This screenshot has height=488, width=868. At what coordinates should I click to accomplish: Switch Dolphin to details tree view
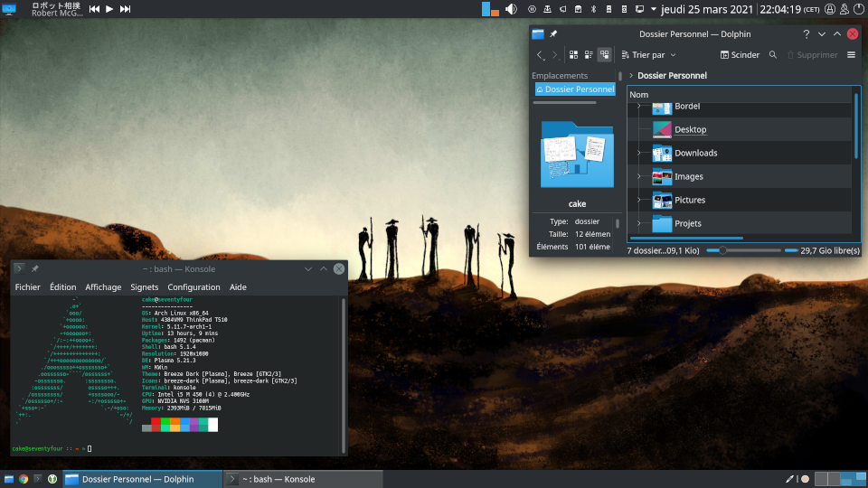[605, 55]
